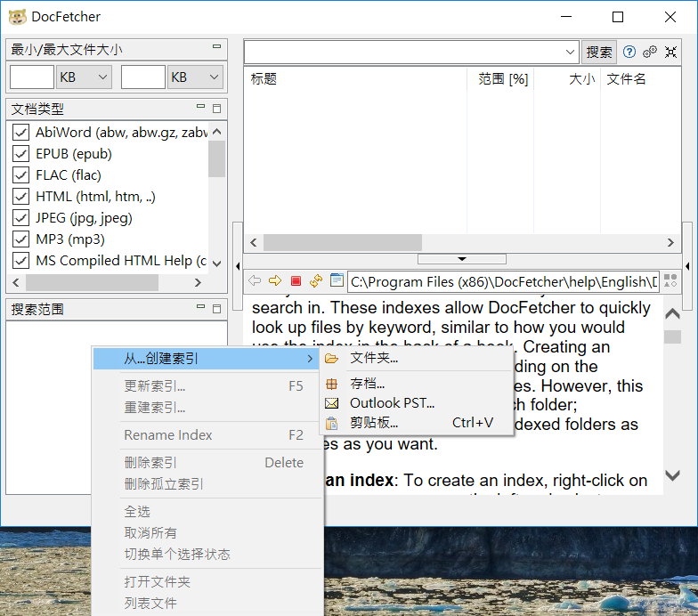Refresh the preview page
This screenshot has height=616, width=698.
(x=315, y=280)
